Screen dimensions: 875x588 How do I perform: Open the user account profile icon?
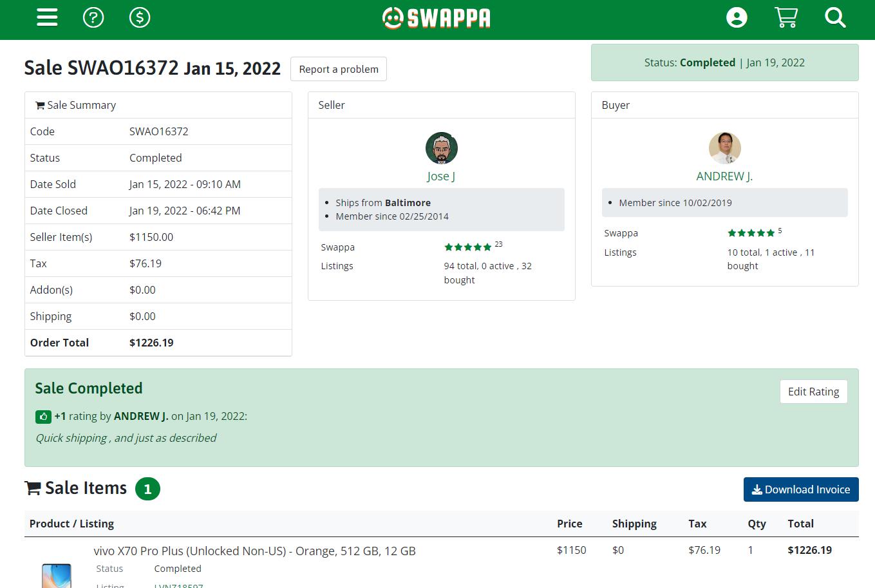click(737, 17)
